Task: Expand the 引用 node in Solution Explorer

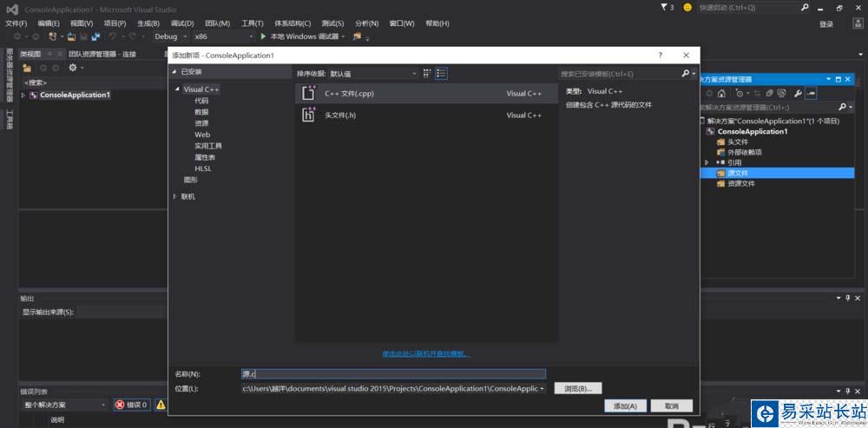Action: [707, 162]
